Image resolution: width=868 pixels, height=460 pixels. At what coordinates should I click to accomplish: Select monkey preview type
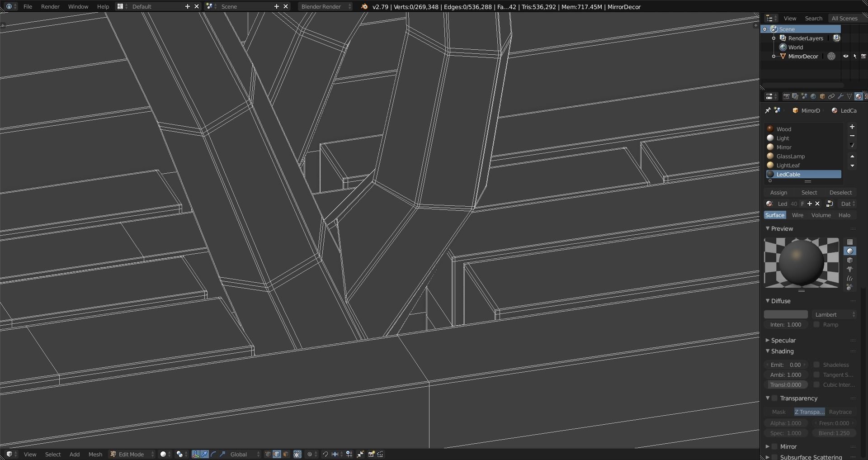[x=850, y=270]
